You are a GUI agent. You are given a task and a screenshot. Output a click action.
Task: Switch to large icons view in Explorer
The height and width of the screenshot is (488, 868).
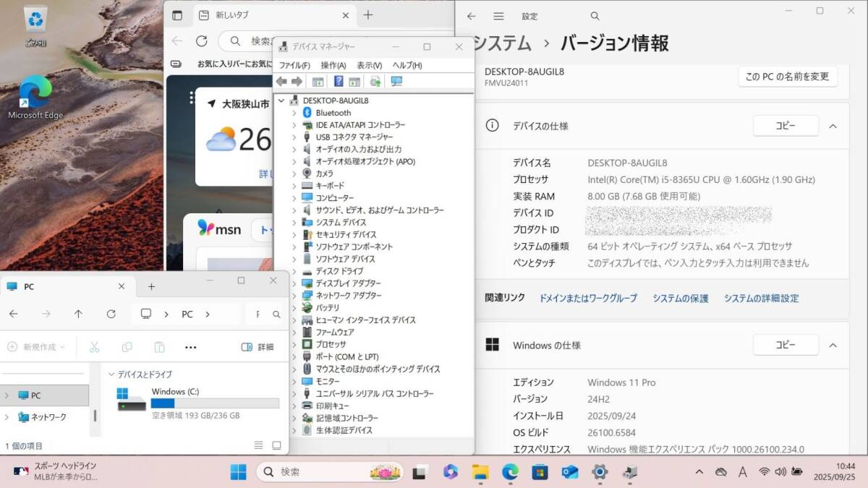[276, 445]
